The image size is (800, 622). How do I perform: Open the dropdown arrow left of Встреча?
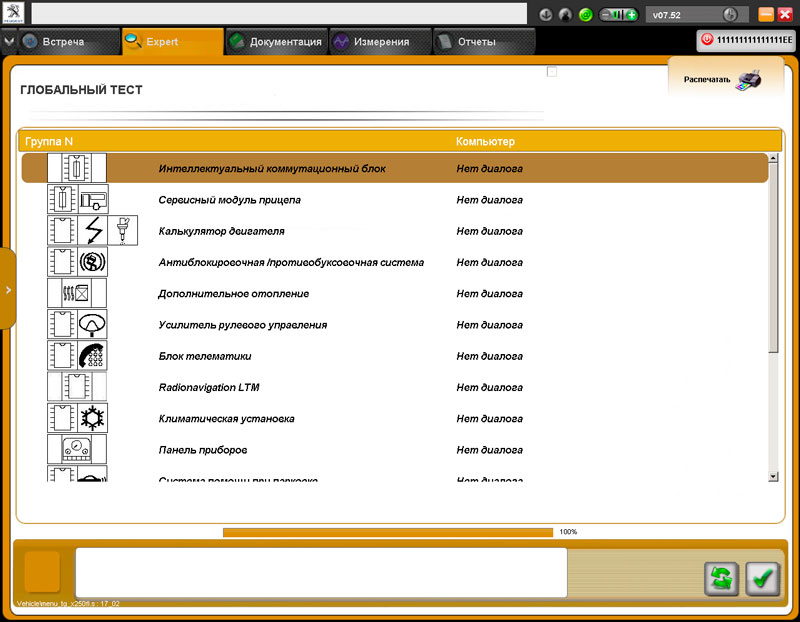[x=9, y=42]
